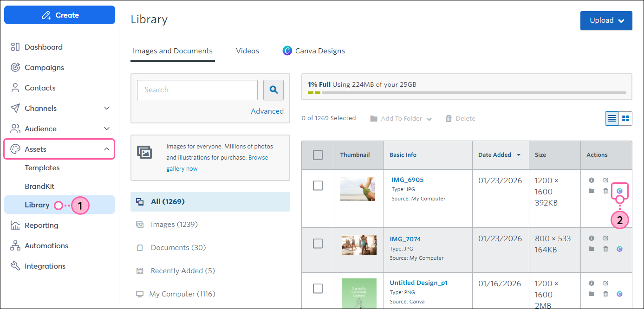This screenshot has width=644, height=309.
Task: Click the Search input field
Action: coord(197,90)
